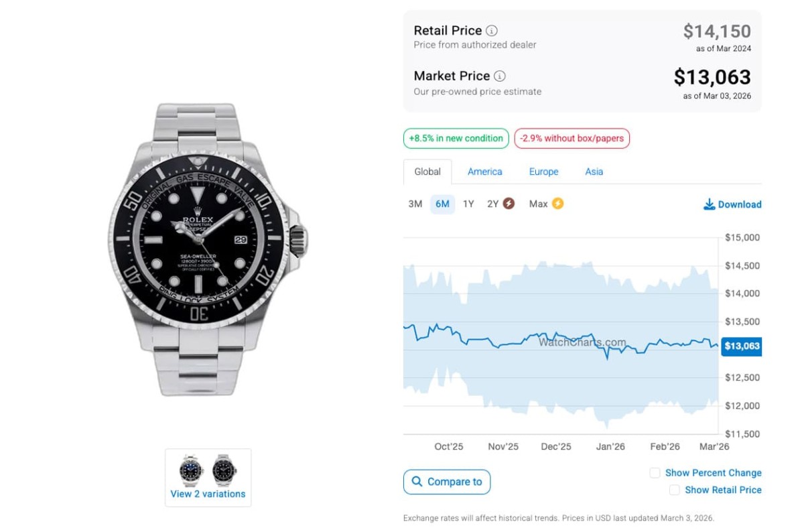Image resolution: width=804 pixels, height=532 pixels.
Task: Click the brown lightning badge beside 2Y
Action: pyautogui.click(x=509, y=204)
